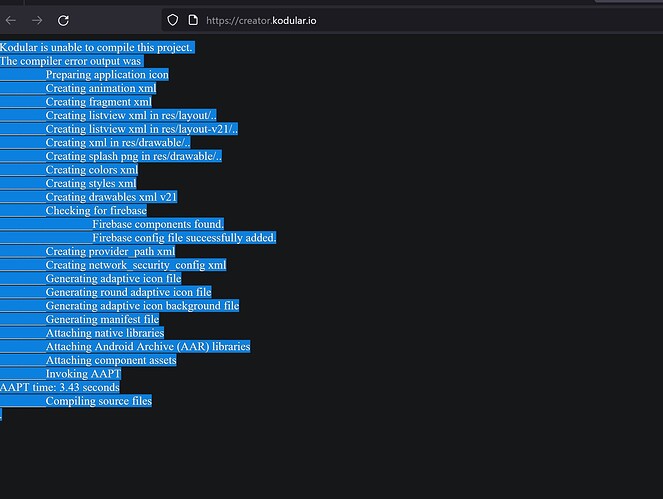Image resolution: width=663 pixels, height=499 pixels.
Task: Click 'Creating splash png in res/drawable/..' line
Action: click(134, 156)
